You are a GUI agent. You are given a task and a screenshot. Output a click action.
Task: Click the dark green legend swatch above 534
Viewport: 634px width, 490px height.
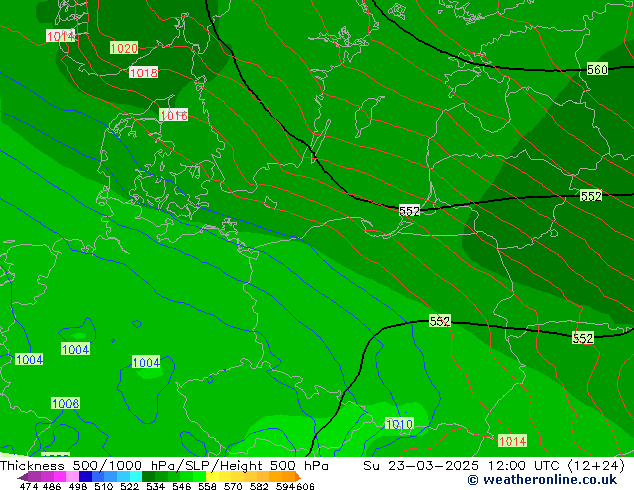tap(148, 476)
